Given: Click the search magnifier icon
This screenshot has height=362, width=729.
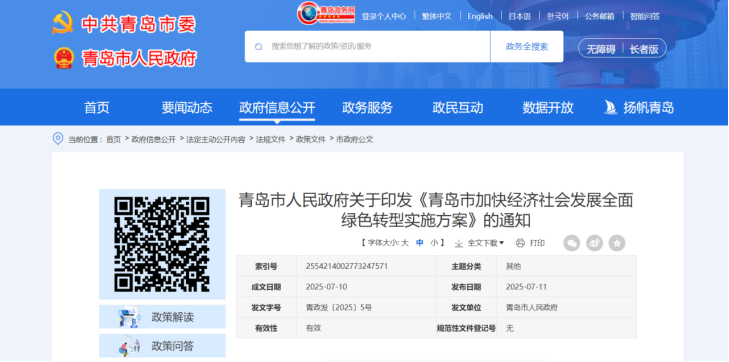Looking at the screenshot, I should click(x=258, y=46).
